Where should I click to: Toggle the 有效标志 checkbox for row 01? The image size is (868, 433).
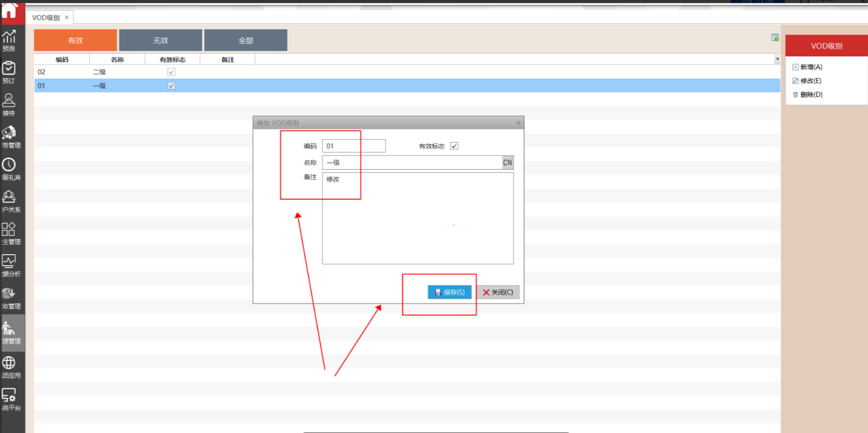171,86
